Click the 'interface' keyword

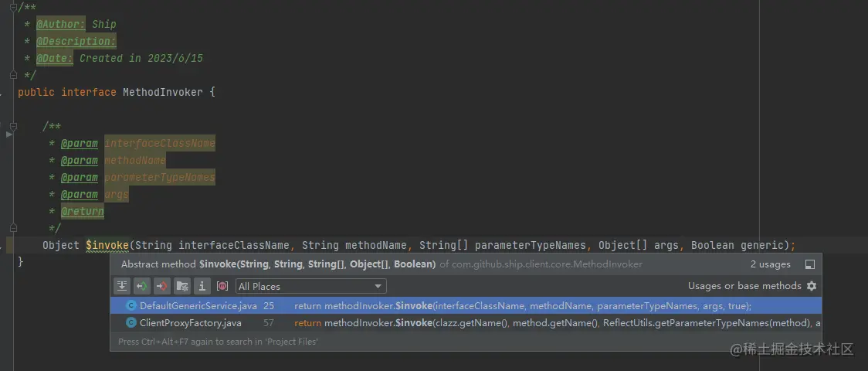click(89, 92)
